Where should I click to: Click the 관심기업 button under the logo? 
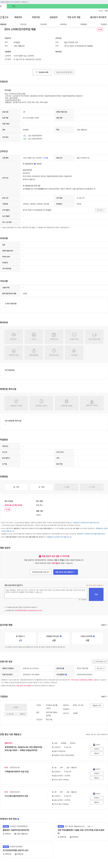[x=10, y=714]
